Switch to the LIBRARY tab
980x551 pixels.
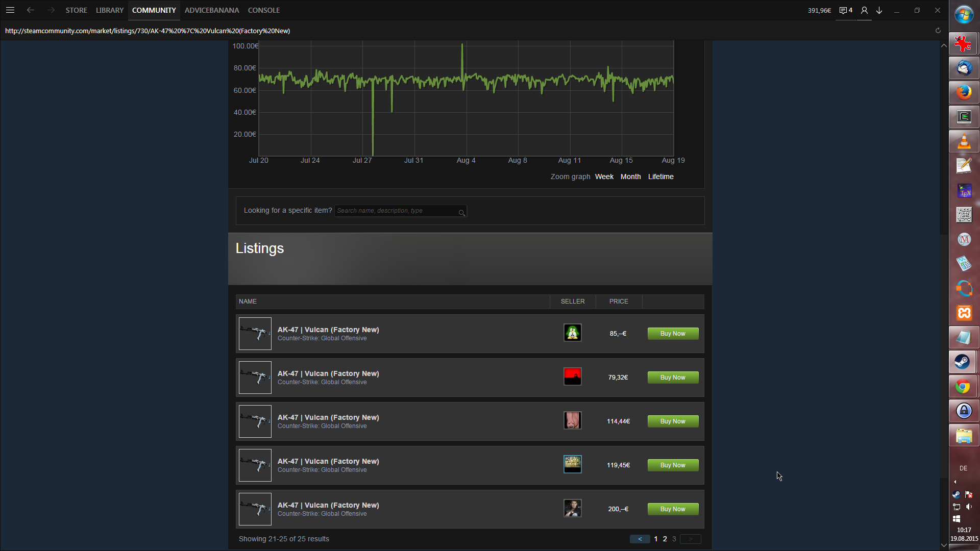(110, 10)
